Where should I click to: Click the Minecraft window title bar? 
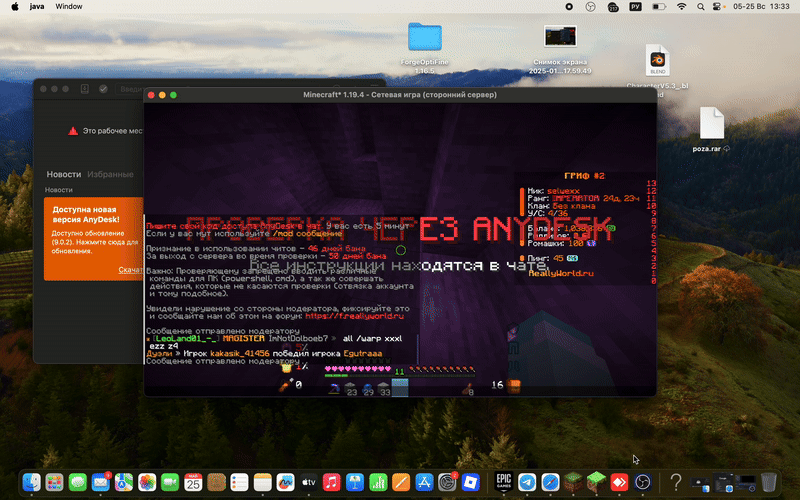pos(400,95)
